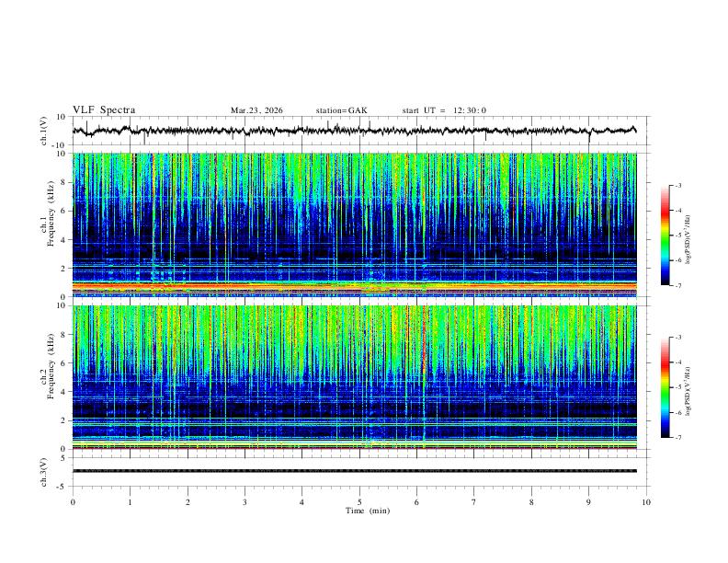Click the "10" tick on the time axis
The image size is (728, 563).
646,502
